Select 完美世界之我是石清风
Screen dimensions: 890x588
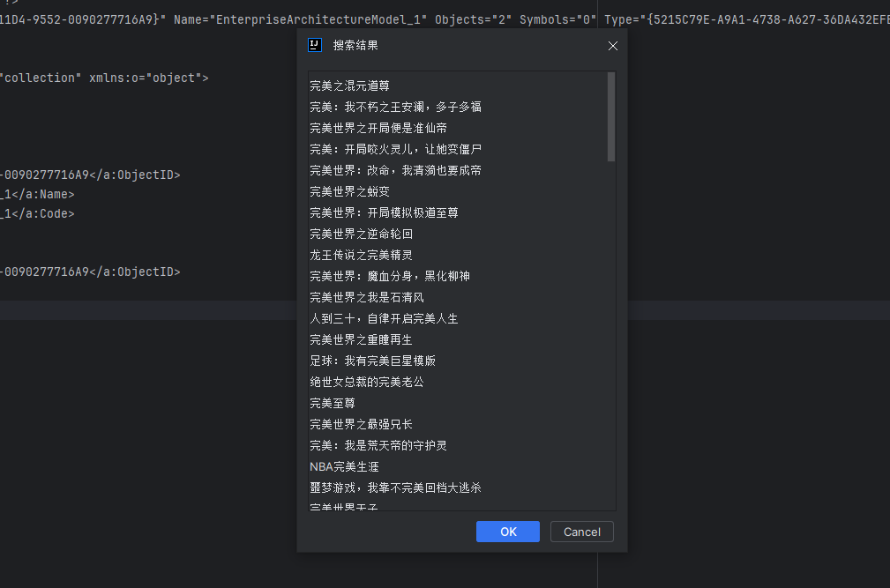point(368,296)
